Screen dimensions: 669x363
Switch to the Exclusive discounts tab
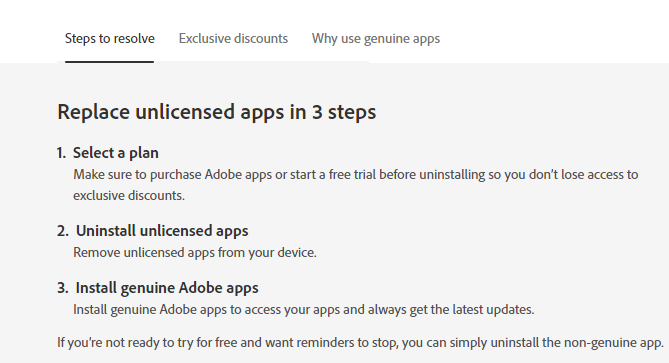click(x=233, y=38)
